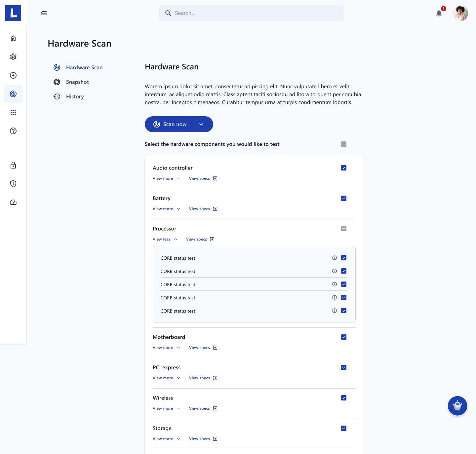Uncheck the Audio controller checkbox
The image size is (476, 454).
point(344,168)
